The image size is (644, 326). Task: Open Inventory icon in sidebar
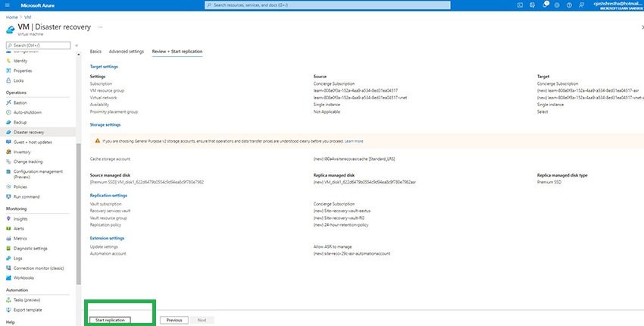coord(9,152)
